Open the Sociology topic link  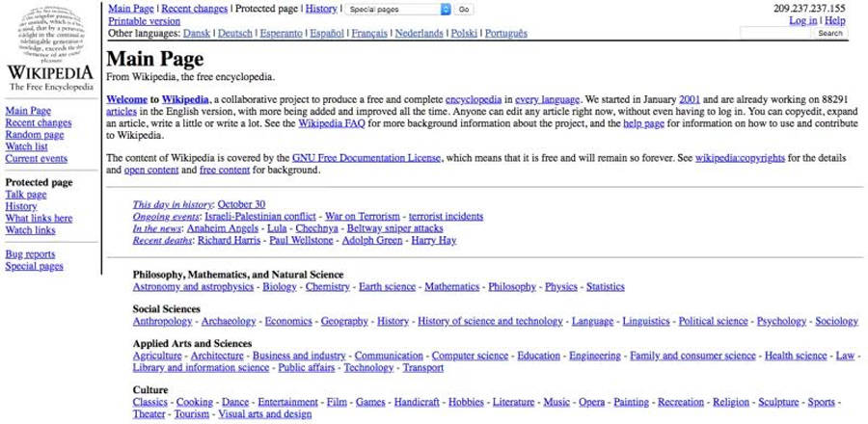(836, 321)
